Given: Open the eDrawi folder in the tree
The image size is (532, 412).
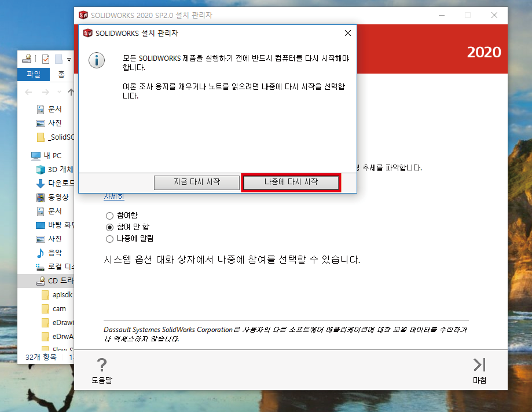Looking at the screenshot, I should (57, 323).
